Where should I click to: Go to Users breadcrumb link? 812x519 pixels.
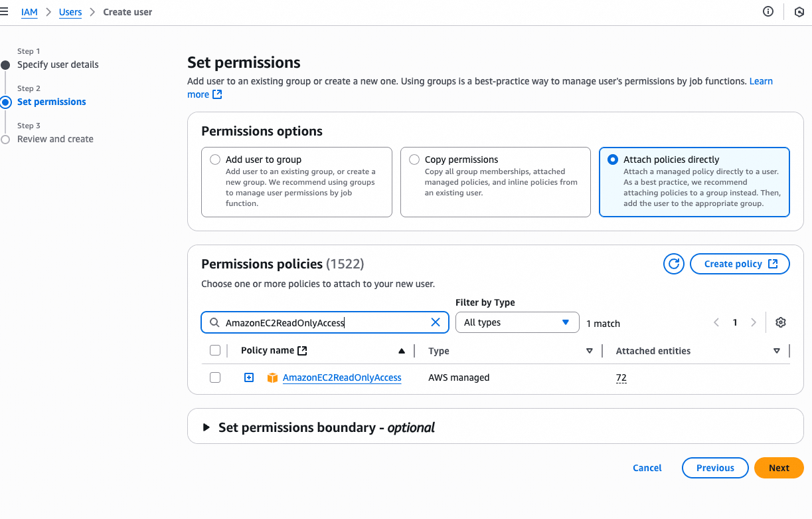70,12
